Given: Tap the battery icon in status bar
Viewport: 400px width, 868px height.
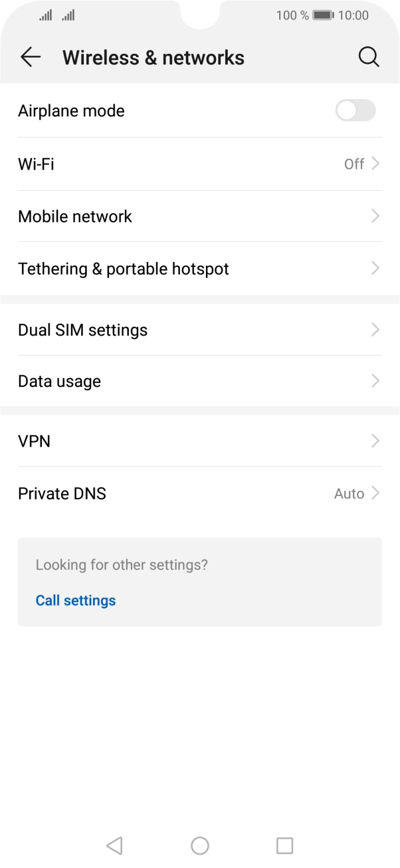Looking at the screenshot, I should (324, 15).
